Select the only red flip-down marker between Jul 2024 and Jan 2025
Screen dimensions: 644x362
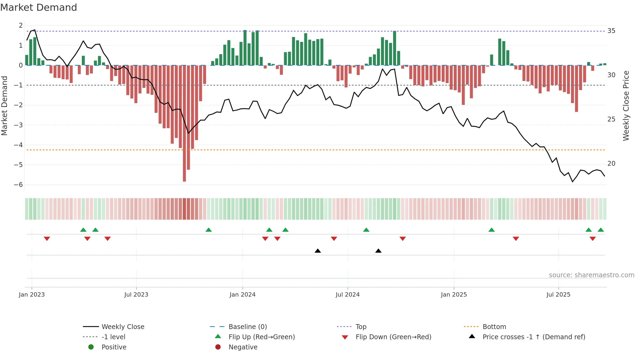coord(402,239)
